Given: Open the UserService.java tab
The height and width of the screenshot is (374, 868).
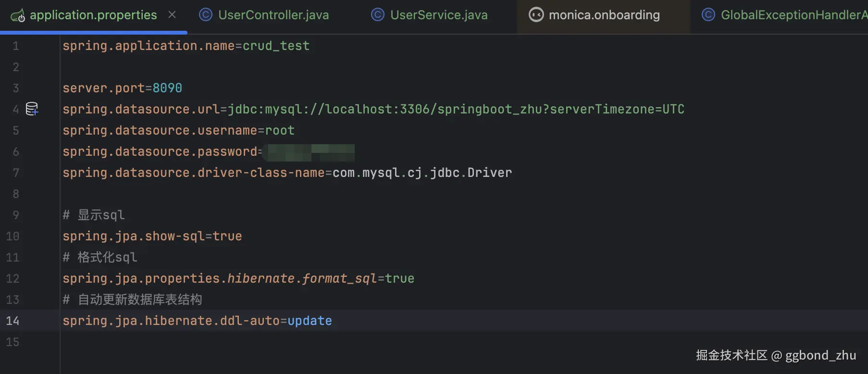Looking at the screenshot, I should pos(429,15).
